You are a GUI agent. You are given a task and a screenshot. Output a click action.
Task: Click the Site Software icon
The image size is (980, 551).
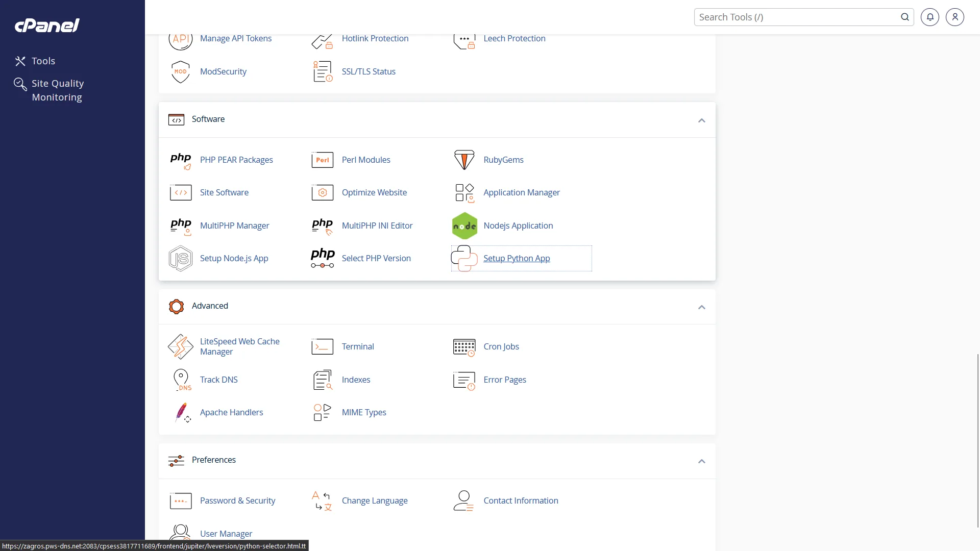[181, 193]
